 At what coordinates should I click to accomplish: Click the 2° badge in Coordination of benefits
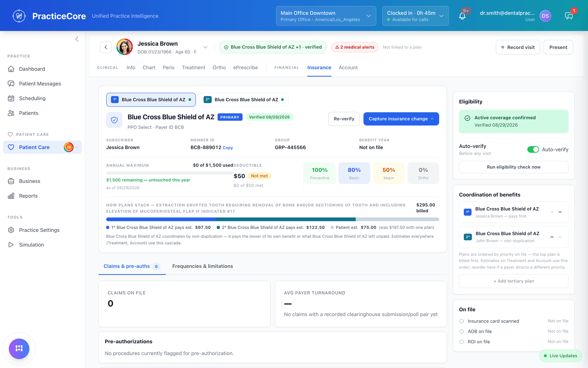tap(468, 237)
